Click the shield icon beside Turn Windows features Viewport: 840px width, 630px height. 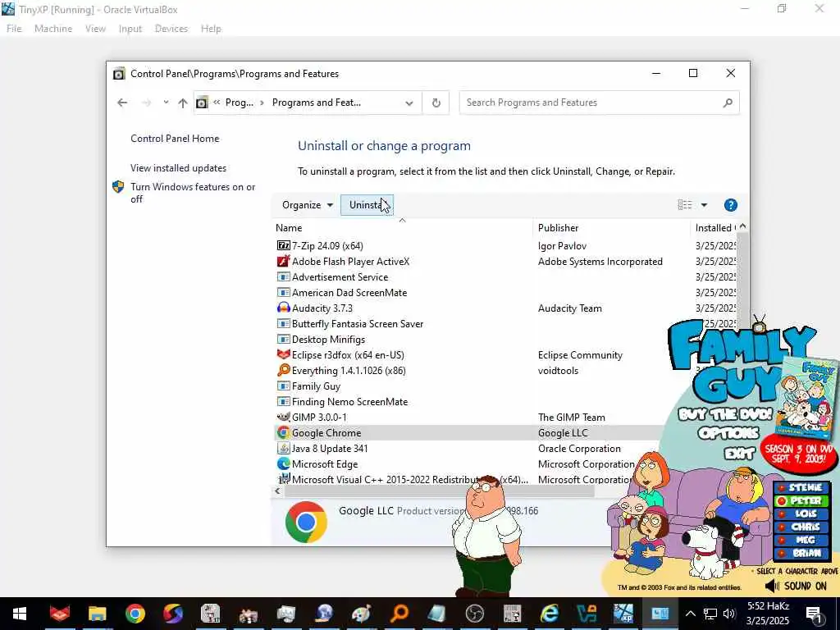tap(118, 187)
